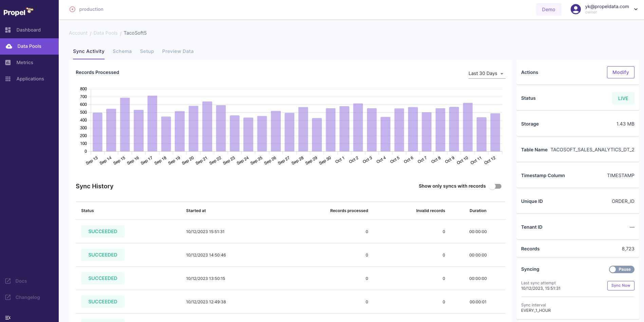Viewport: 644px width, 322px height.
Task: Switch to the Schema tab
Action: pos(122,51)
